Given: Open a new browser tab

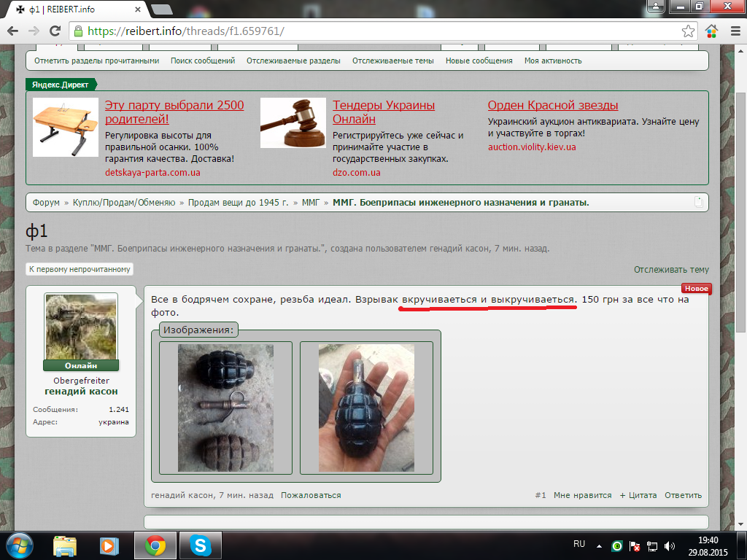Looking at the screenshot, I should [x=162, y=9].
